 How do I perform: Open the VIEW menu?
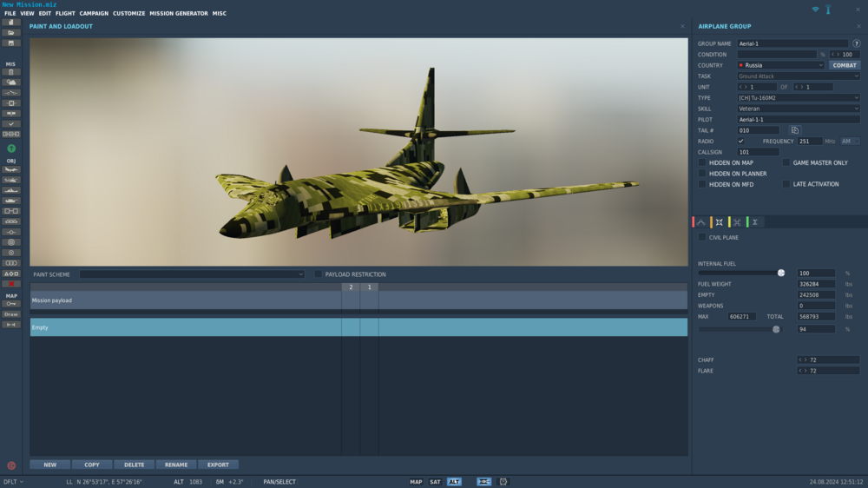pyautogui.click(x=27, y=13)
